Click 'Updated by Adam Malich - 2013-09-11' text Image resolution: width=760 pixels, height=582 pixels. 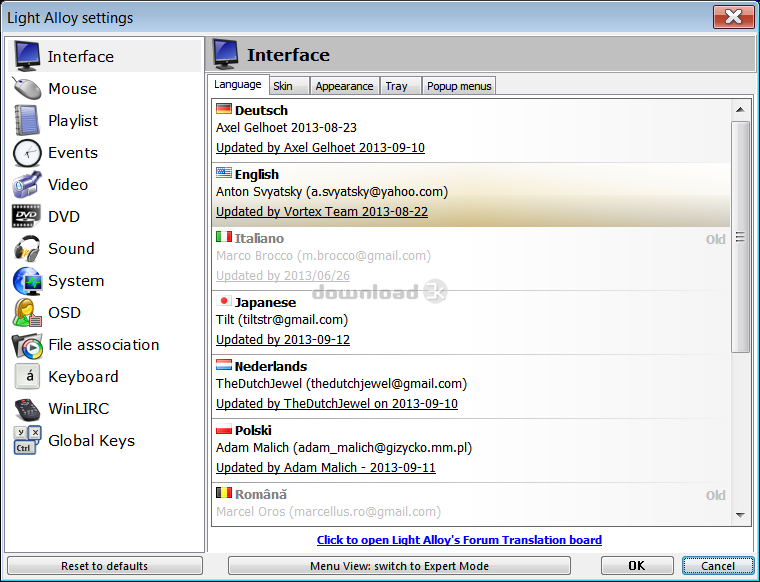tap(326, 468)
